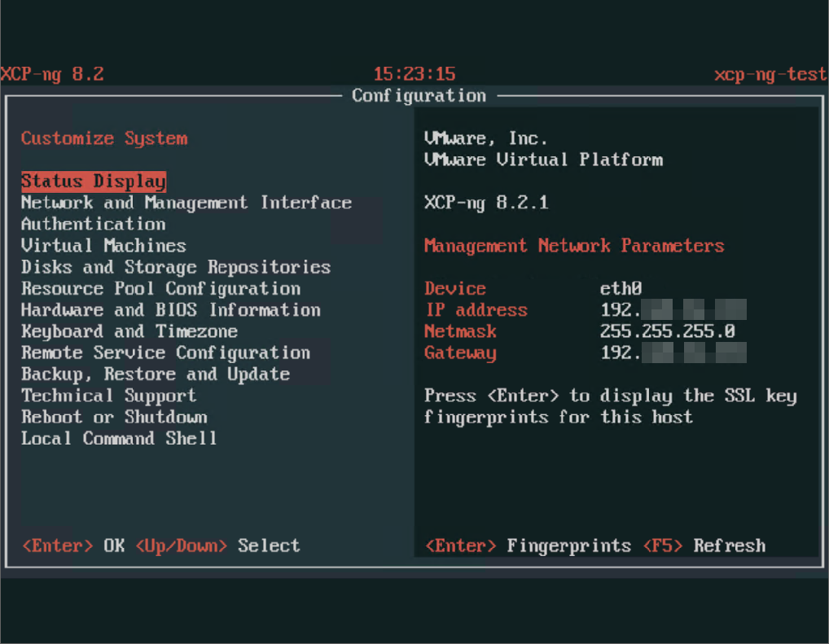Image resolution: width=829 pixels, height=644 pixels.
Task: Click the 15:23:15 clock in header
Action: point(414,74)
